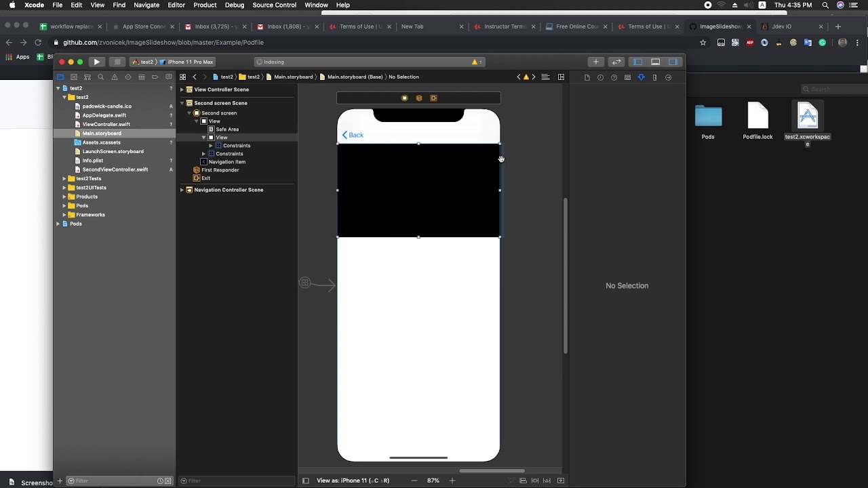Collapse Second screen Scene in outline

coord(182,103)
